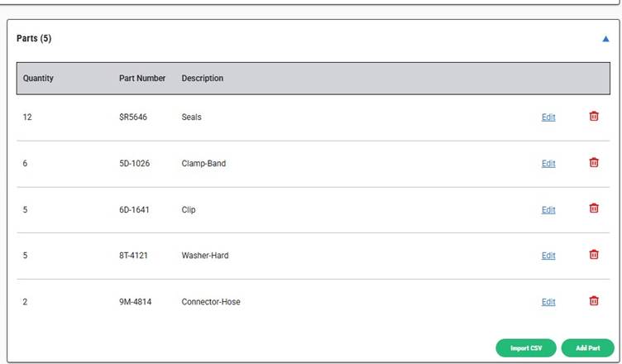Select the Seals description cell

pyautogui.click(x=192, y=117)
